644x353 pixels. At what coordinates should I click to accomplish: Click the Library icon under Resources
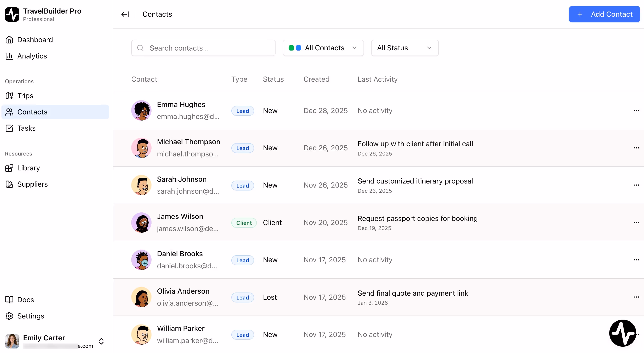click(x=9, y=168)
